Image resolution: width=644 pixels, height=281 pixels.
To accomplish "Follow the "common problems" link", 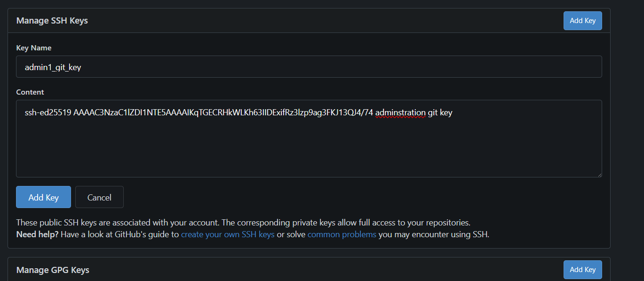I will click(342, 234).
